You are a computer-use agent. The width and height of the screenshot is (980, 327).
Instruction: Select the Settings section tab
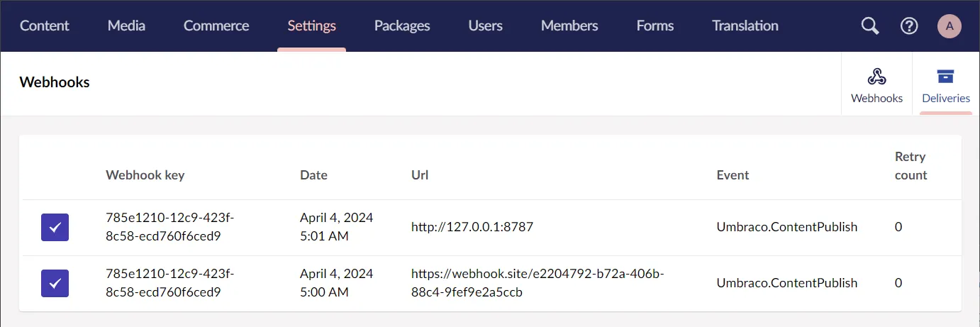(x=311, y=26)
